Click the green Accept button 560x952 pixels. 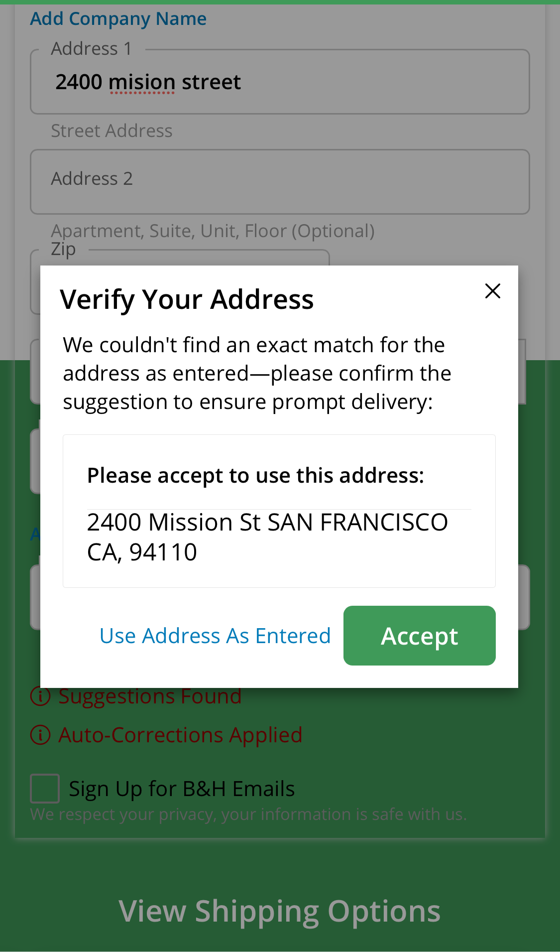419,636
